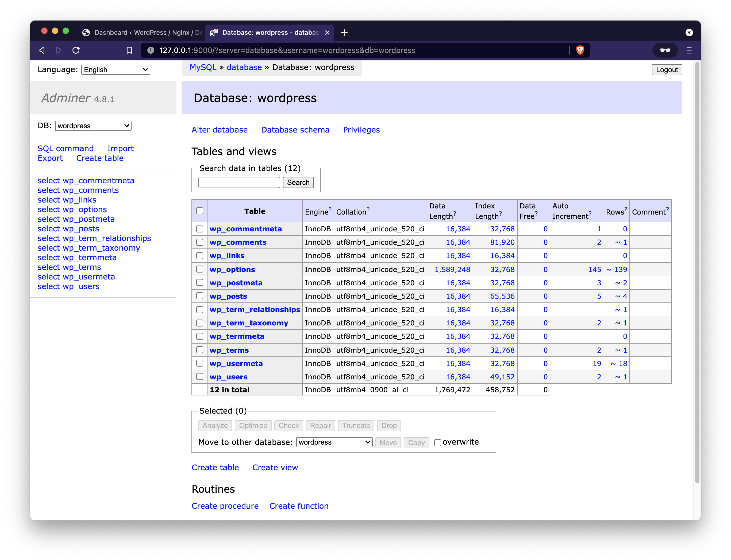Image resolution: width=731 pixels, height=560 pixels.
Task: Check the wp_options table checkbox
Action: [x=200, y=269]
